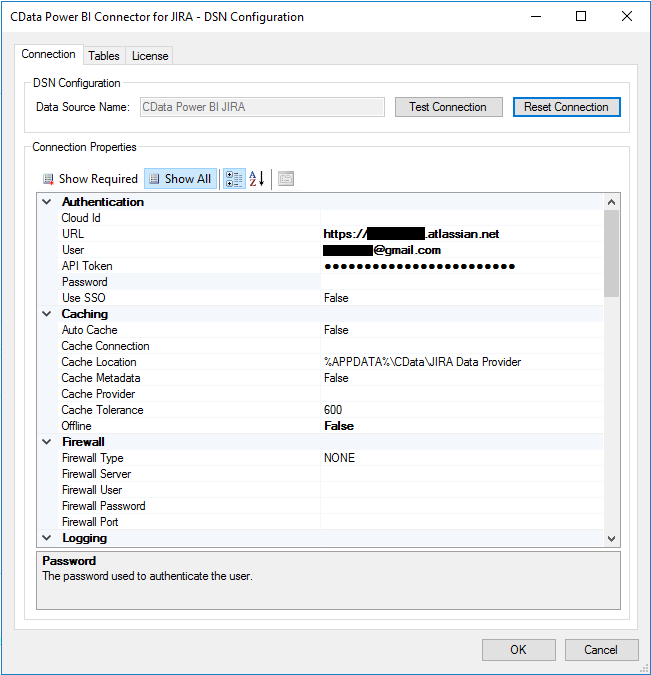Select the Use SSO property value
Image resolution: width=651 pixels, height=675 pixels.
click(x=460, y=298)
